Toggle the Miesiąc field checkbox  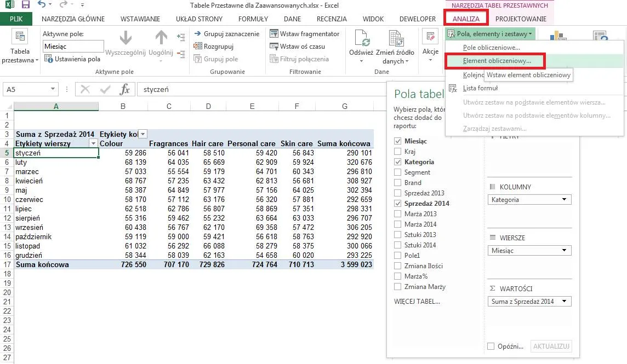pyautogui.click(x=397, y=141)
